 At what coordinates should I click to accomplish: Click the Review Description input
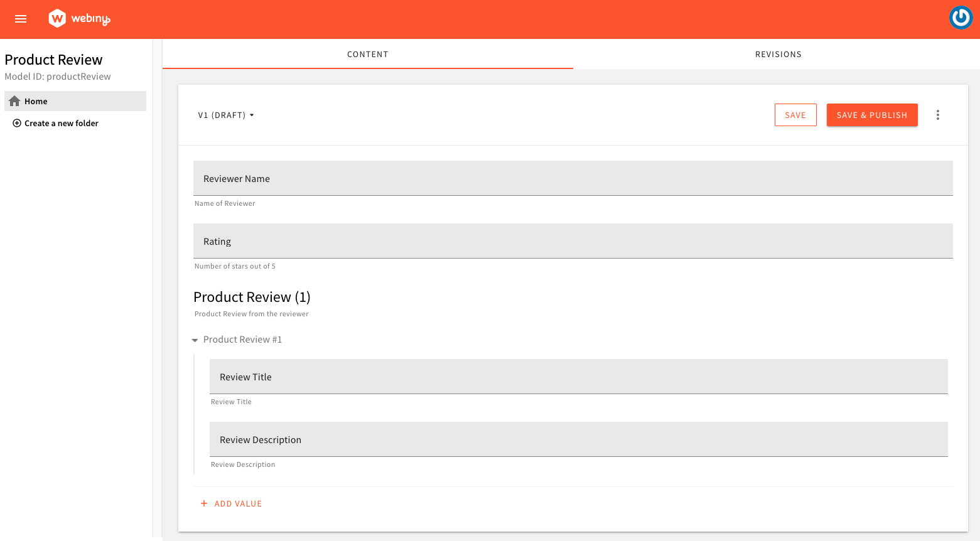578,439
